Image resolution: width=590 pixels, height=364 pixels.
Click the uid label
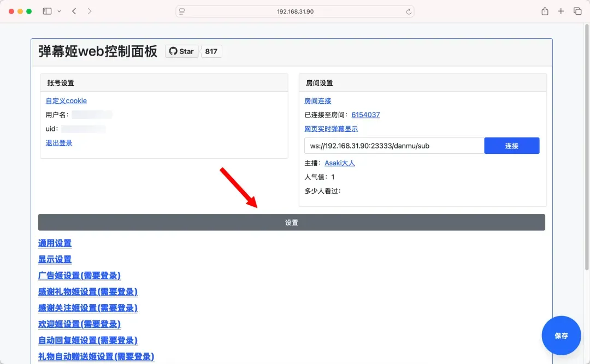pos(51,129)
